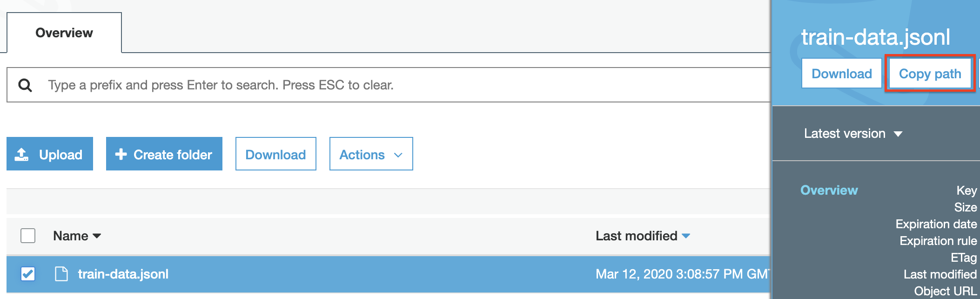Click the plus icon on Create folder

pyautogui.click(x=121, y=154)
